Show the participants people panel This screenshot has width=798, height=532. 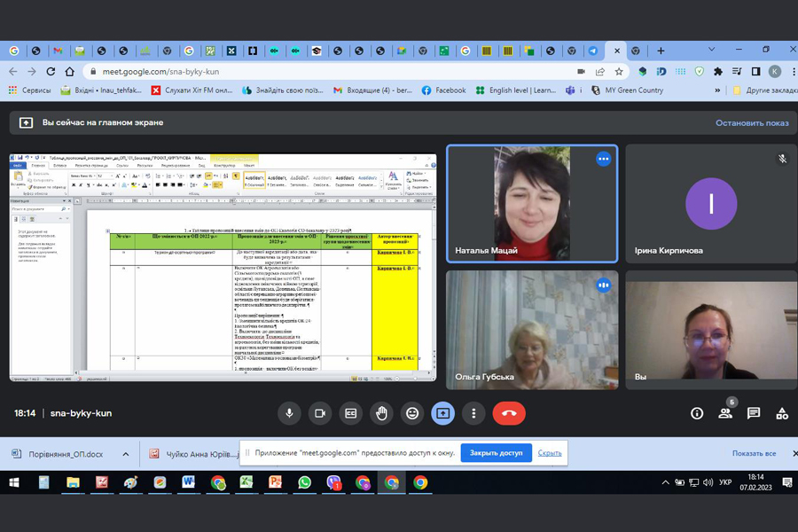(725, 413)
